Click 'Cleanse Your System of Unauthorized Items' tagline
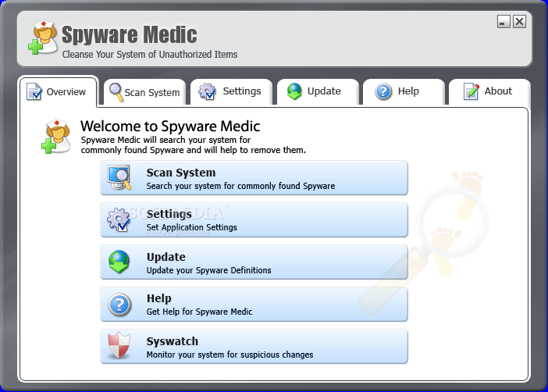548x392 pixels. coord(150,55)
